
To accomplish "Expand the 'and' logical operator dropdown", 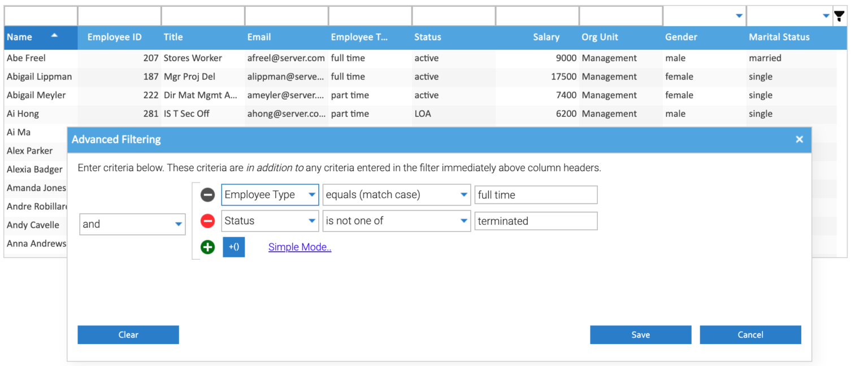I will point(179,224).
